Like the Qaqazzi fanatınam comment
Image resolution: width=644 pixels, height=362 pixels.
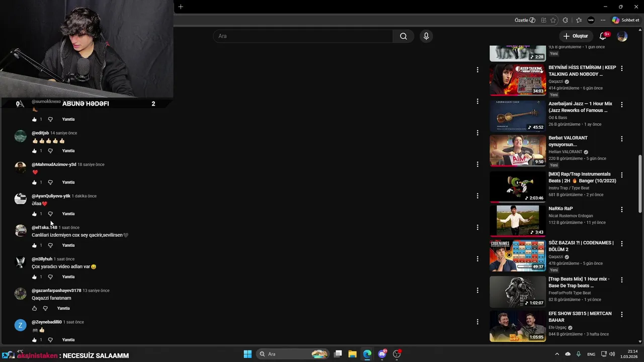pyautogui.click(x=34, y=308)
